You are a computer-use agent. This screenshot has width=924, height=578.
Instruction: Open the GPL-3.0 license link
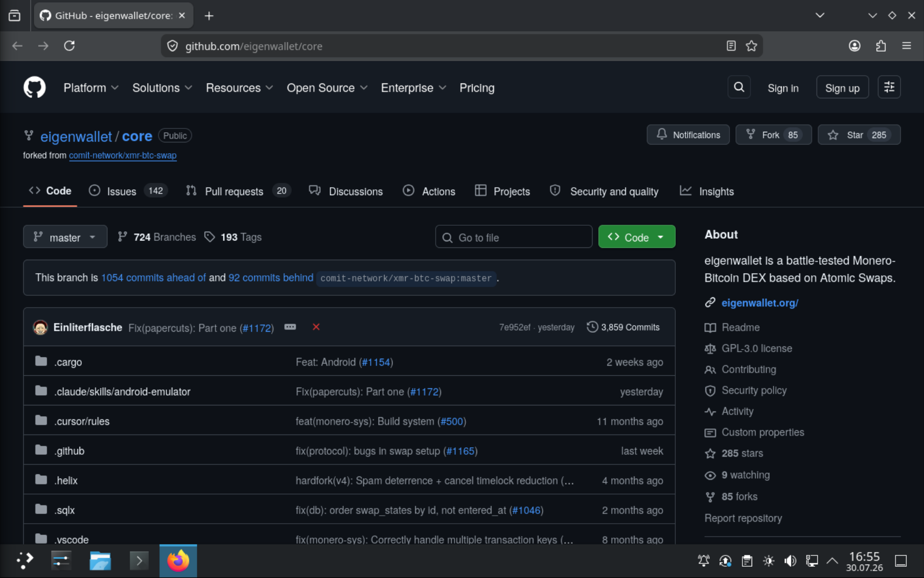coord(756,348)
